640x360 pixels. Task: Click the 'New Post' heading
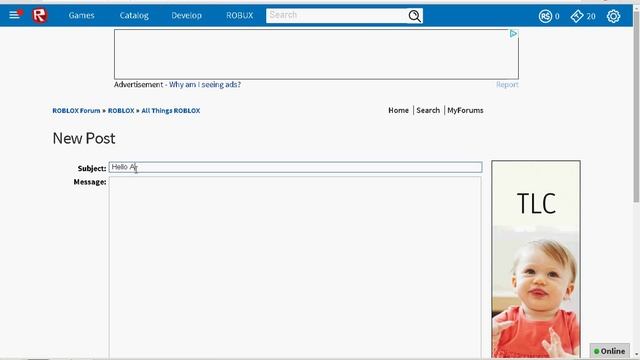click(x=84, y=138)
